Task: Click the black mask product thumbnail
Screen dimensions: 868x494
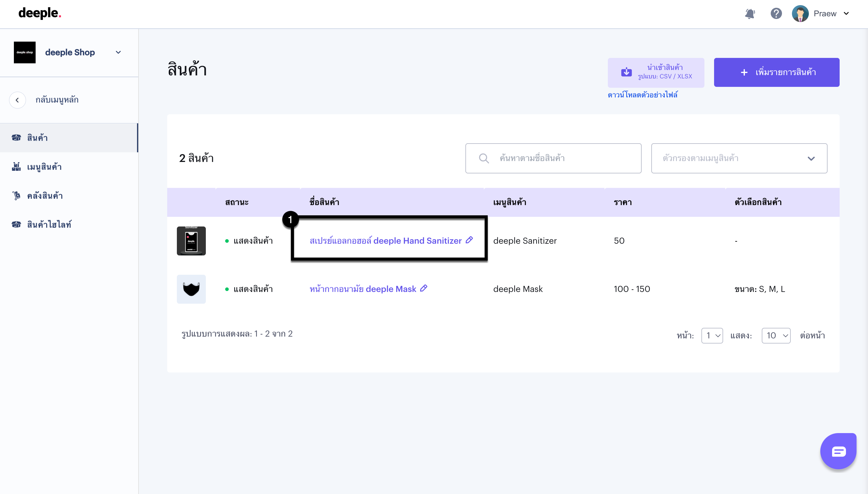Action: 191,289
